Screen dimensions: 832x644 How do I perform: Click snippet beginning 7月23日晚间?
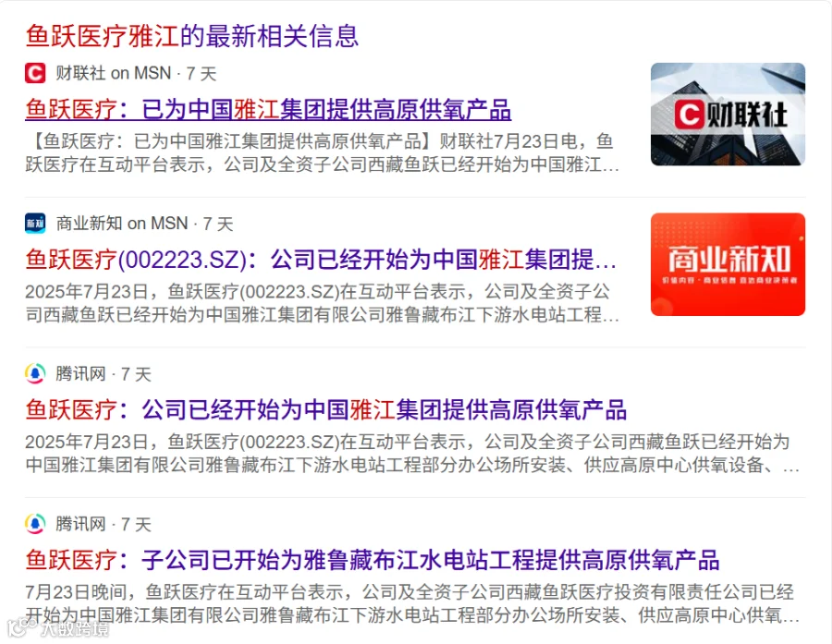point(412,603)
